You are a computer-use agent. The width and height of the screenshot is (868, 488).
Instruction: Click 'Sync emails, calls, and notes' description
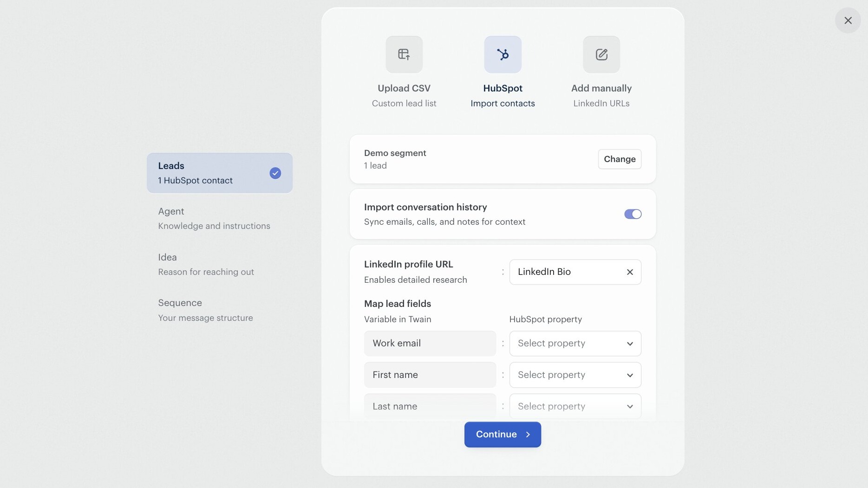pos(444,222)
